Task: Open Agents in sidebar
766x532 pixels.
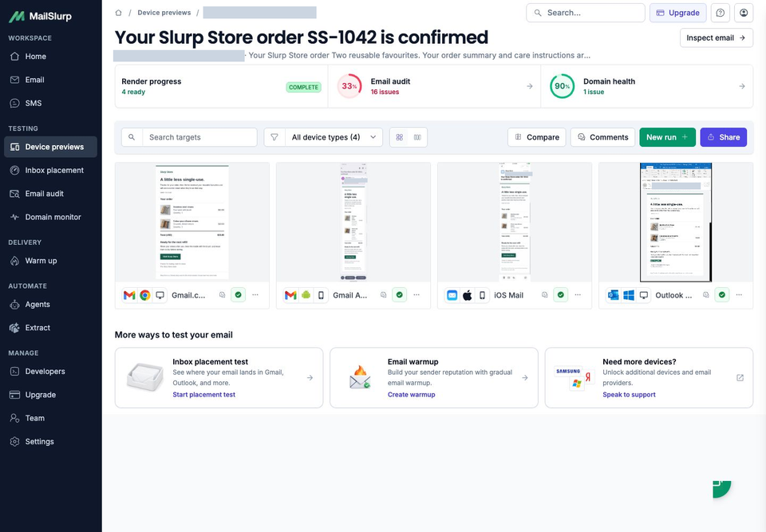Action: click(x=51, y=305)
